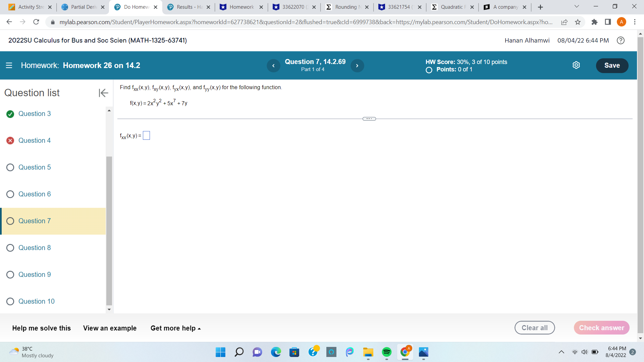Go to the previous question
644x362 pixels.
click(273, 65)
